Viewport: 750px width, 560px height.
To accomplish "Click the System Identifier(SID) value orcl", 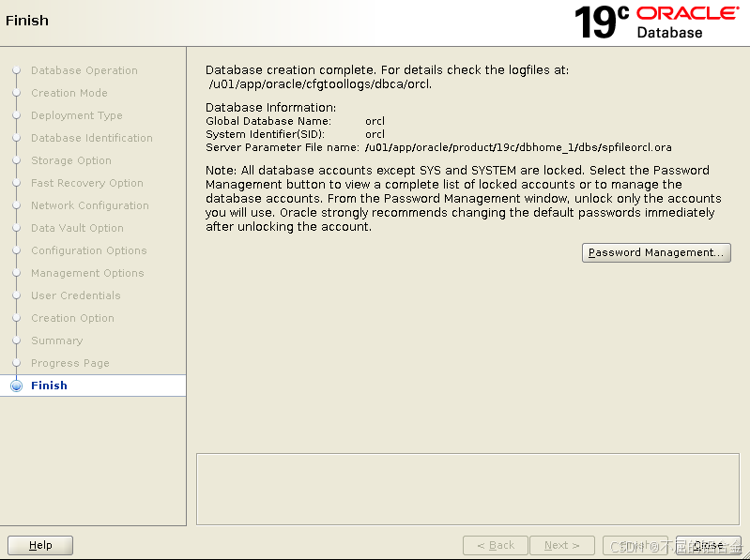I will 375,134.
